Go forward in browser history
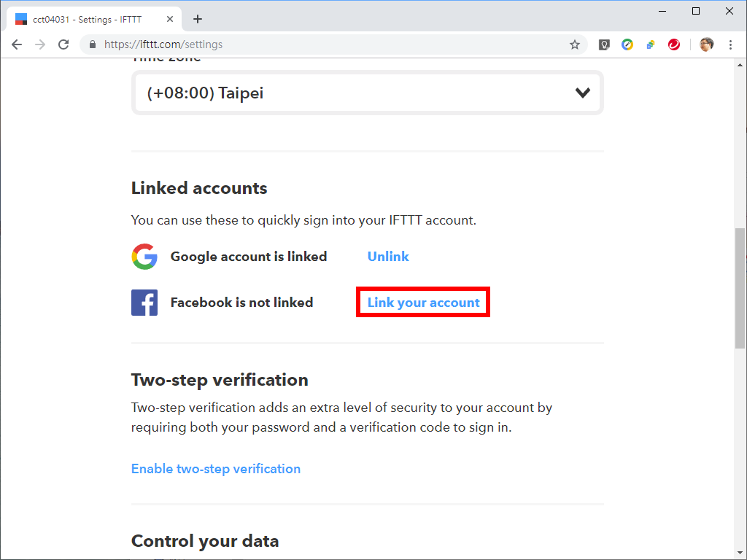The width and height of the screenshot is (747, 560). [x=40, y=44]
